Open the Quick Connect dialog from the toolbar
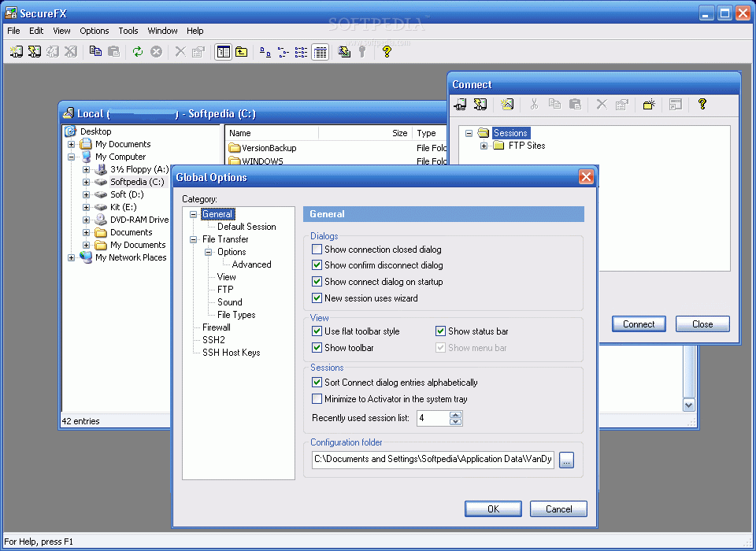The height and width of the screenshot is (551, 756). click(35, 51)
